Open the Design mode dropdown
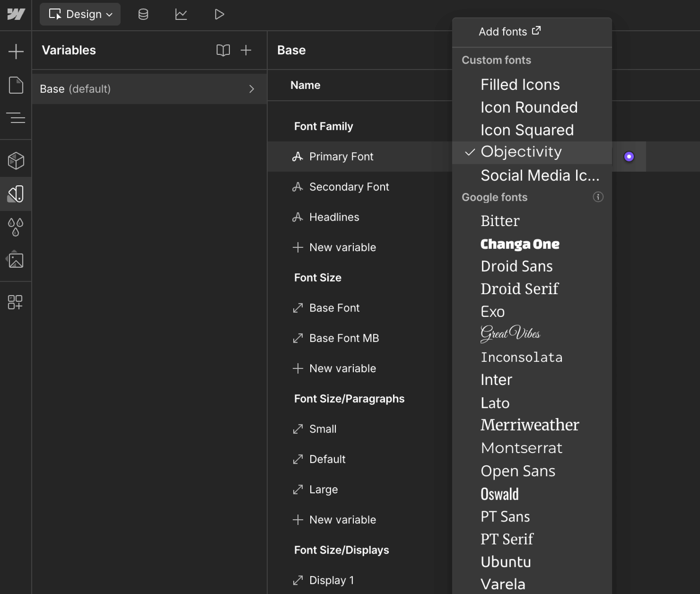 click(80, 14)
